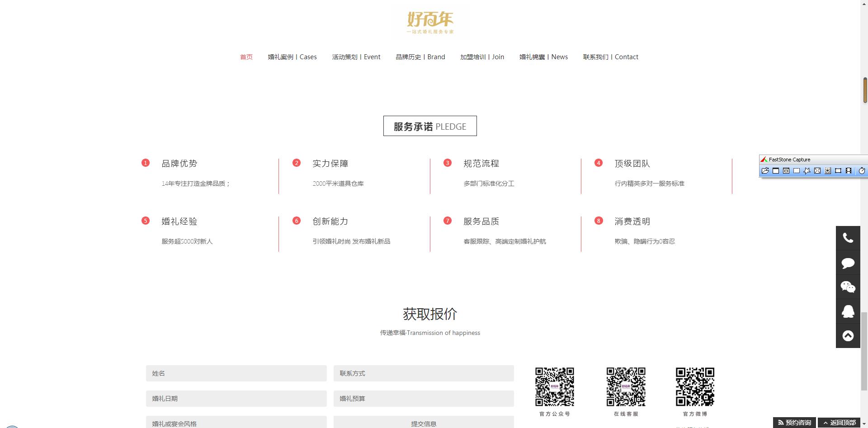Viewport: 868px width, 428px height.
Task: Click FastStone scrolling window capture icon
Action: coord(828,171)
